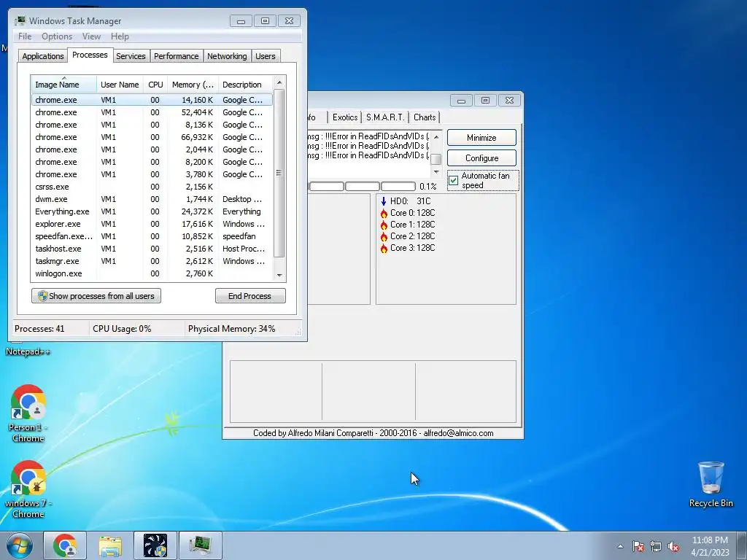Click the taskbar clock showing 11:08 PM

click(x=710, y=546)
